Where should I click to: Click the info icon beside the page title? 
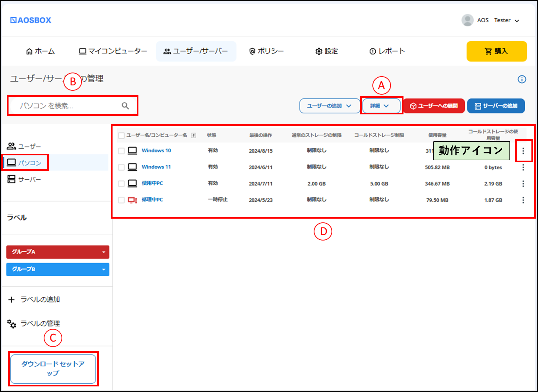point(522,79)
